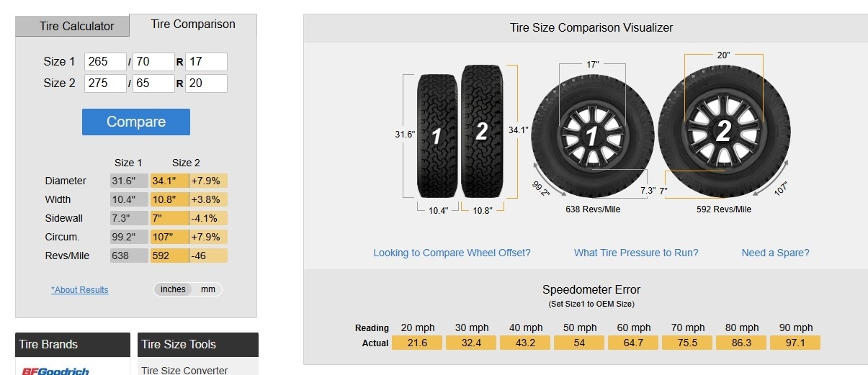The height and width of the screenshot is (375, 868).
Task: Edit the Size 2 width field
Action: tap(105, 83)
